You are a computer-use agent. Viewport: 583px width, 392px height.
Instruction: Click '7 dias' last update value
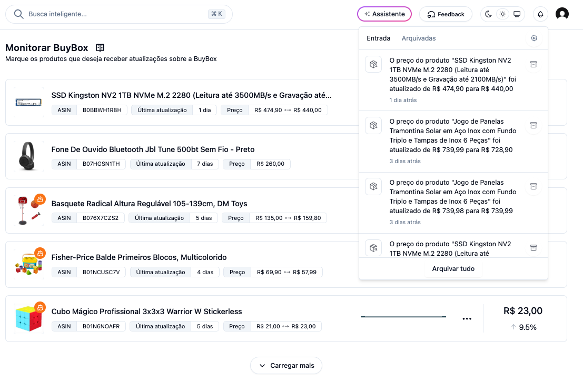(205, 164)
